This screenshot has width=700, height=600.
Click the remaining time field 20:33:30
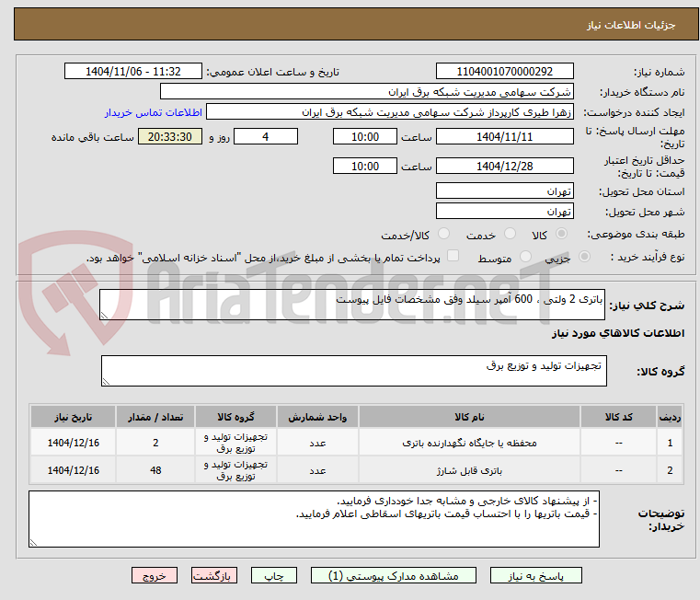point(170,136)
